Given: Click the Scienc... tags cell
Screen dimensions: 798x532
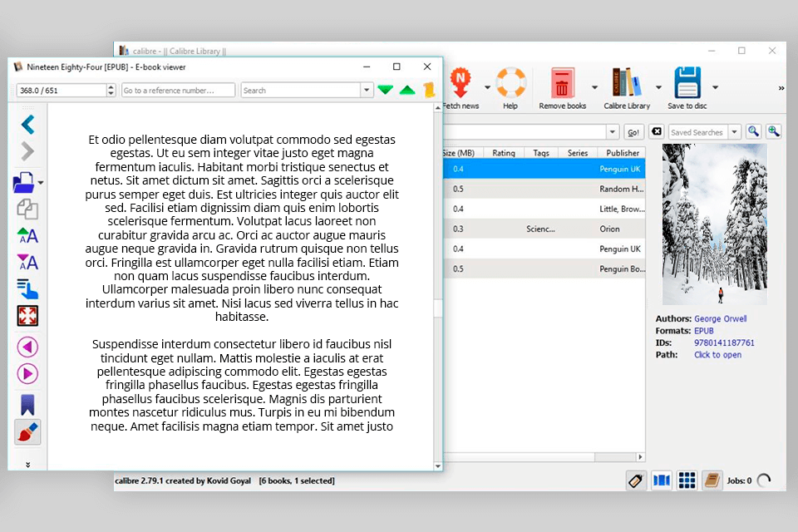Looking at the screenshot, I should pyautogui.click(x=540, y=229).
